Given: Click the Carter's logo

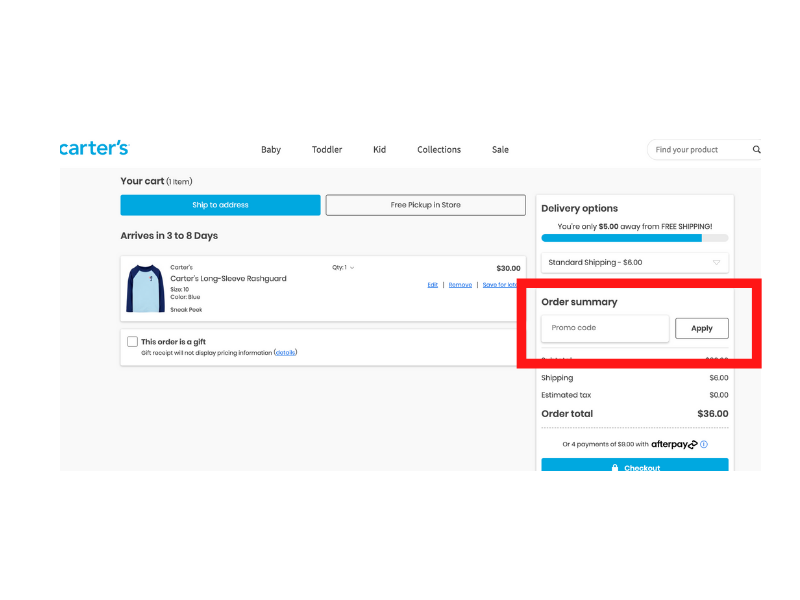Looking at the screenshot, I should coord(94,148).
